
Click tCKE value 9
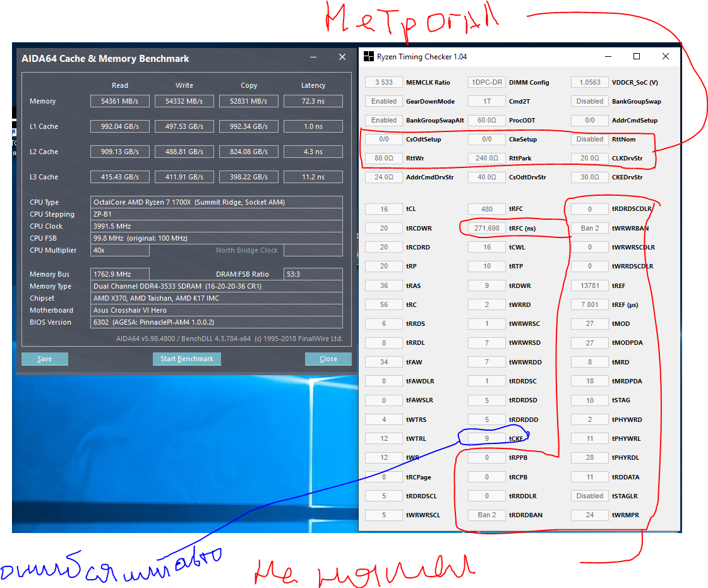[487, 438]
